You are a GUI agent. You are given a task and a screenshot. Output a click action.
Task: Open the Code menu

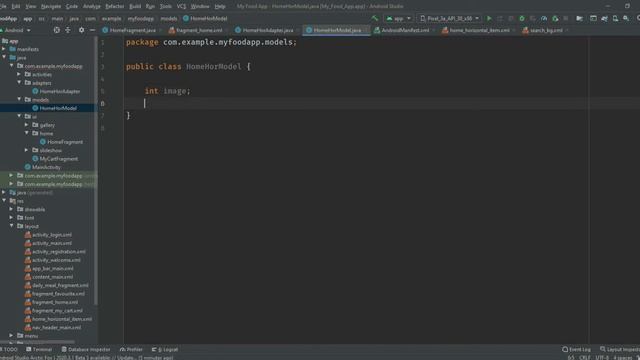coord(72,7)
